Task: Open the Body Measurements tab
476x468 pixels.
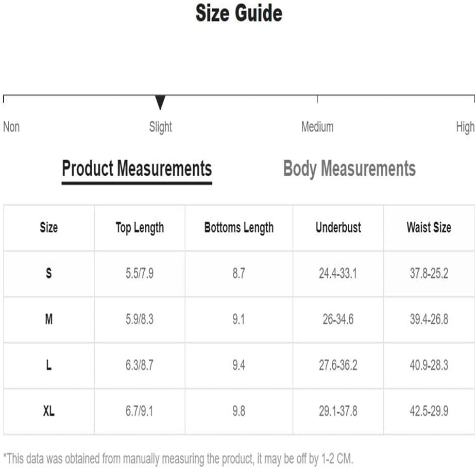Action: (349, 169)
